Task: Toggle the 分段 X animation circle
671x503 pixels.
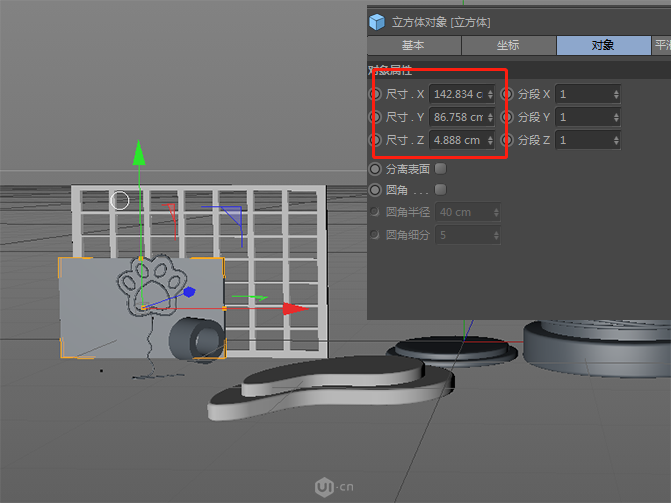Action: [508, 94]
